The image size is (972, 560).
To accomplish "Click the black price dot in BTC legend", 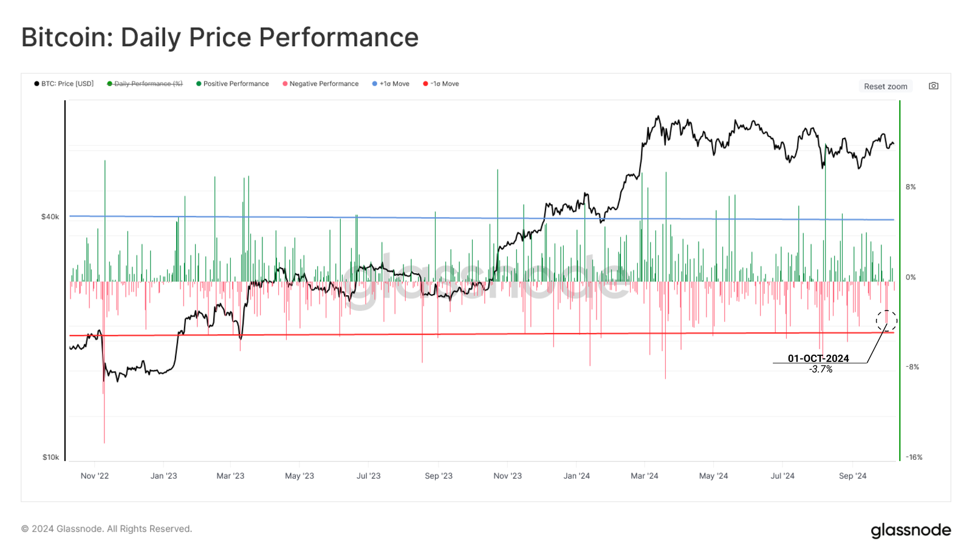I will 36,84.
